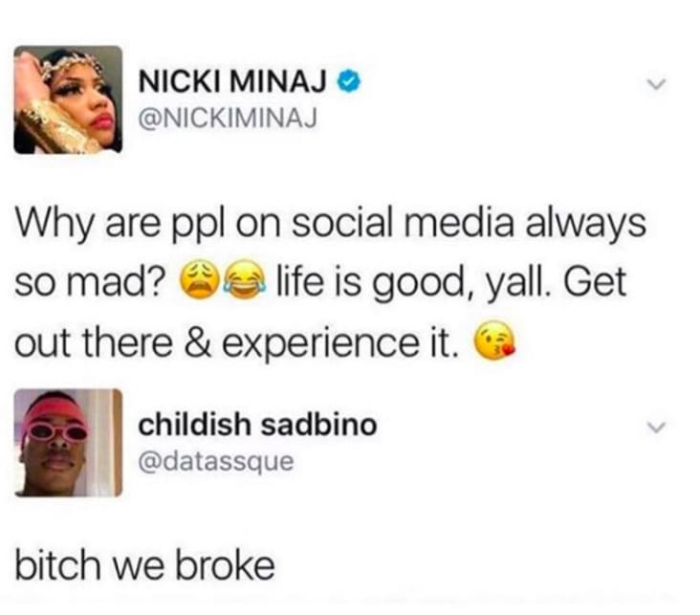Click the words 'experience it.' in the tweet
The image size is (700, 615).
340,343
